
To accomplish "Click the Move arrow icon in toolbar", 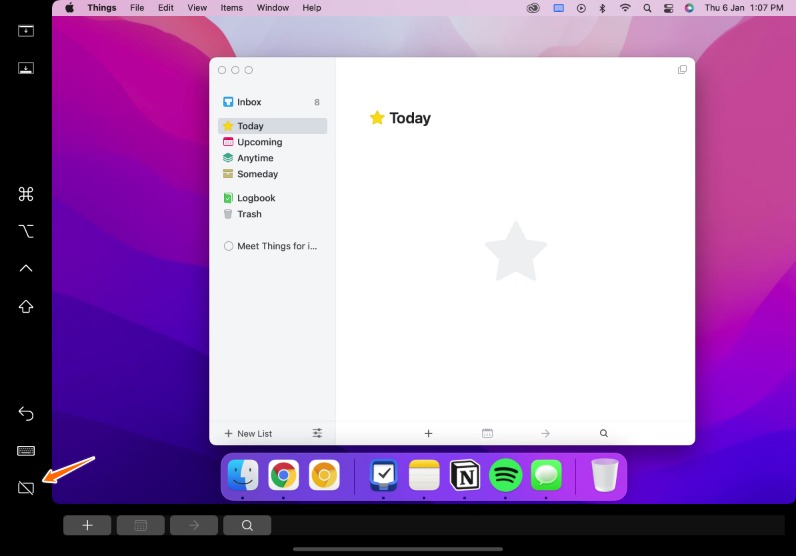I will tap(545, 433).
